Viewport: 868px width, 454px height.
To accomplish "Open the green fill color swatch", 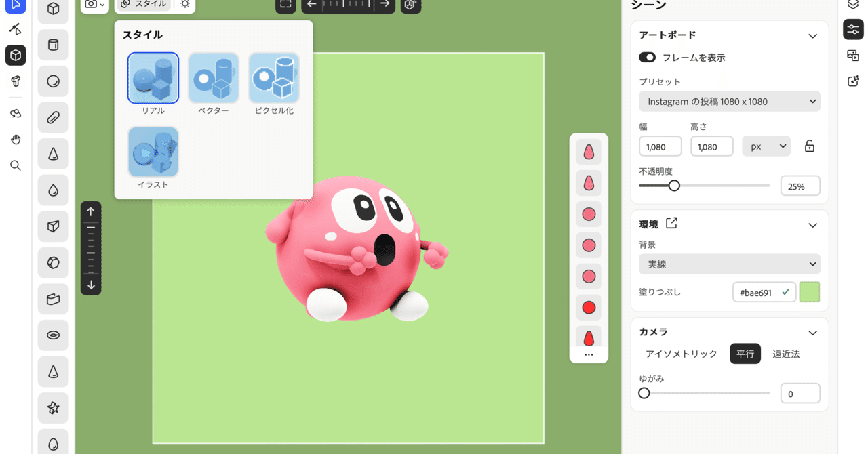I will 810,292.
